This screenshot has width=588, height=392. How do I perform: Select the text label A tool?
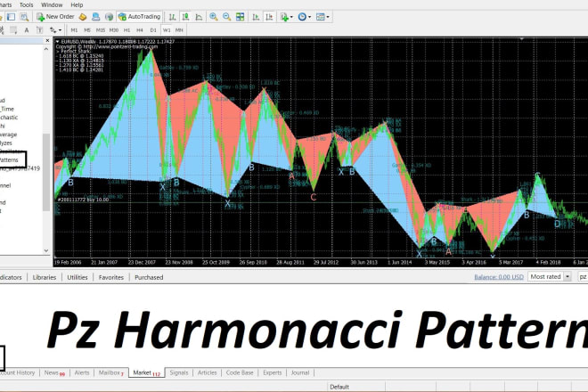tap(26, 30)
